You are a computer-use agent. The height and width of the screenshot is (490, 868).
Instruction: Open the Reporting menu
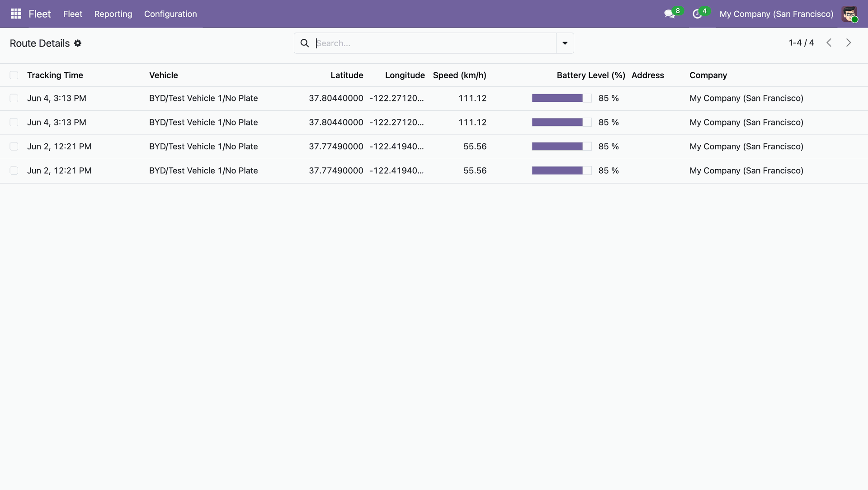(x=113, y=14)
